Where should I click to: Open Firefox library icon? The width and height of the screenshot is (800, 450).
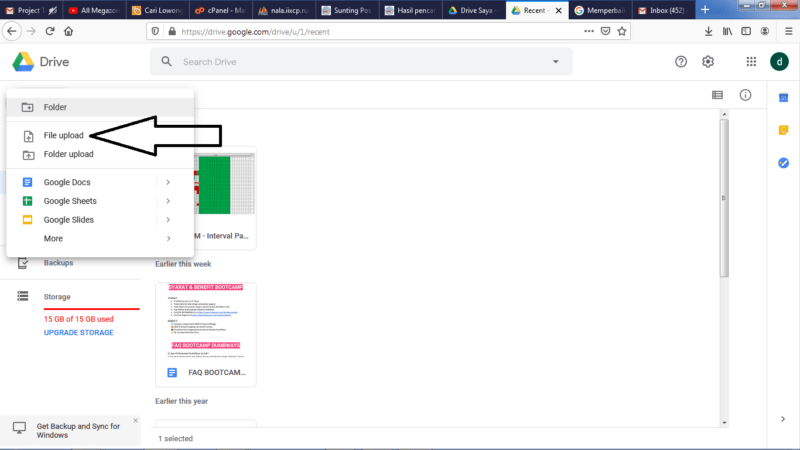tap(727, 31)
